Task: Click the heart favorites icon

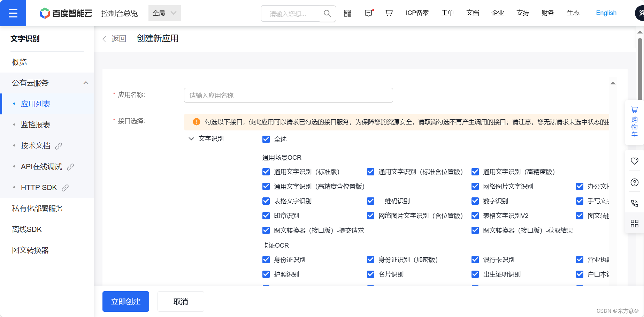Action: pyautogui.click(x=635, y=161)
